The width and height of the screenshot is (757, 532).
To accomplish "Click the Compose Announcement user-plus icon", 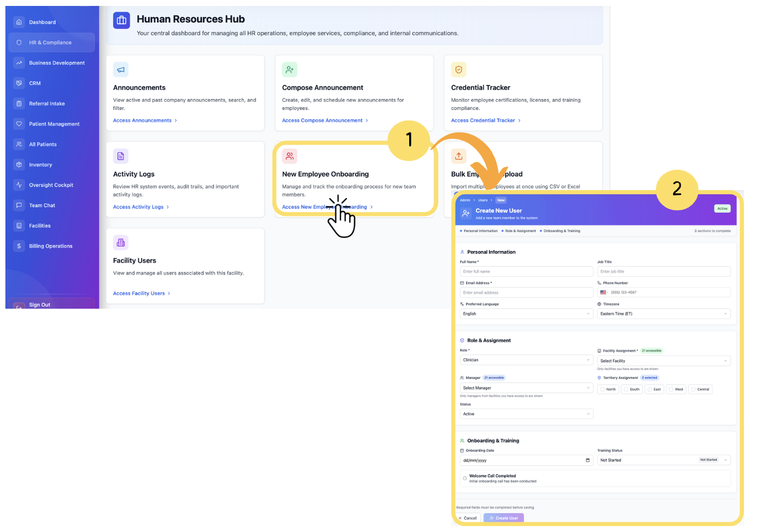I will click(290, 69).
